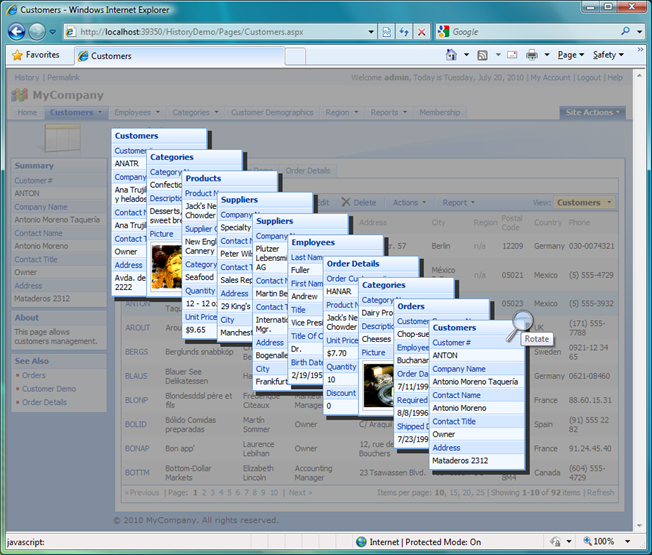The width and height of the screenshot is (652, 555).
Task: Open the zoom level 100% dropdown
Action: [627, 542]
